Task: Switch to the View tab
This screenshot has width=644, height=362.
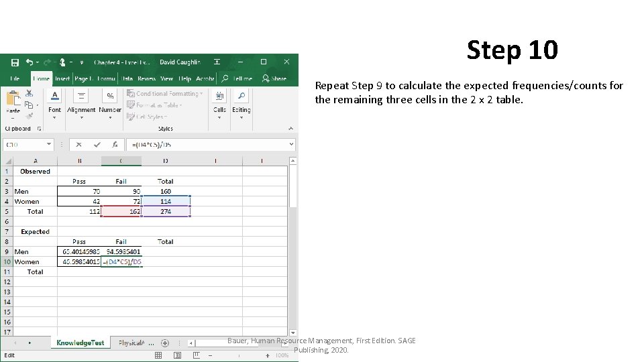Action: click(x=166, y=78)
